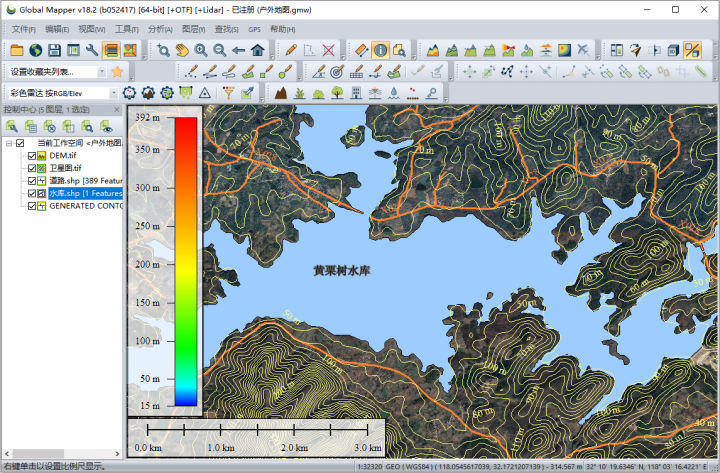This screenshot has width=720, height=473.
Task: Click the elevation color gradient legend
Action: 186,262
